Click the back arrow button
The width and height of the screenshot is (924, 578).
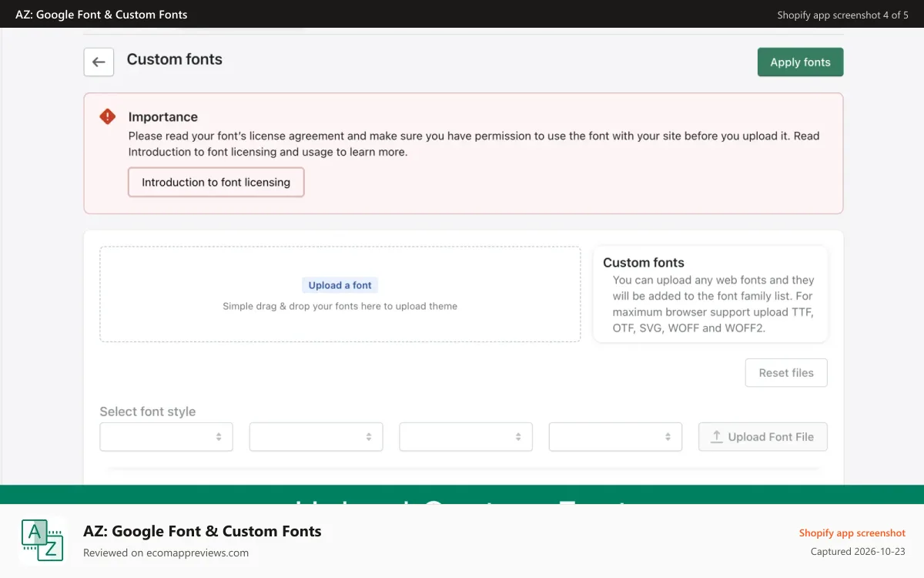(x=99, y=62)
